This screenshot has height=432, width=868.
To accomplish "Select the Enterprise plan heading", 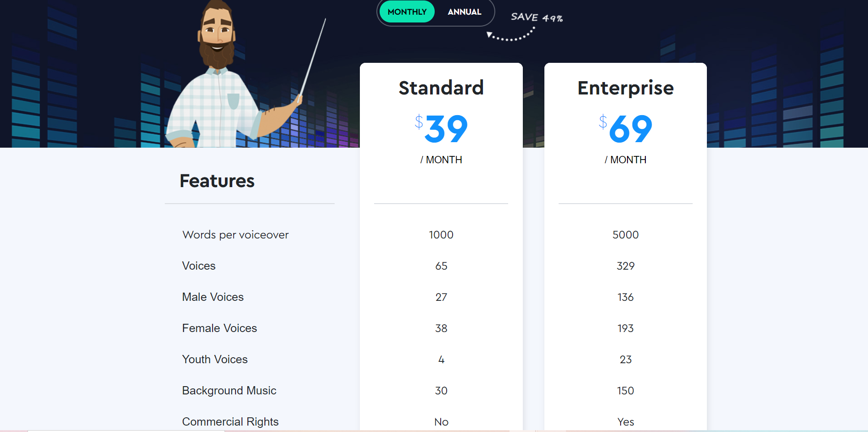I will 625,88.
